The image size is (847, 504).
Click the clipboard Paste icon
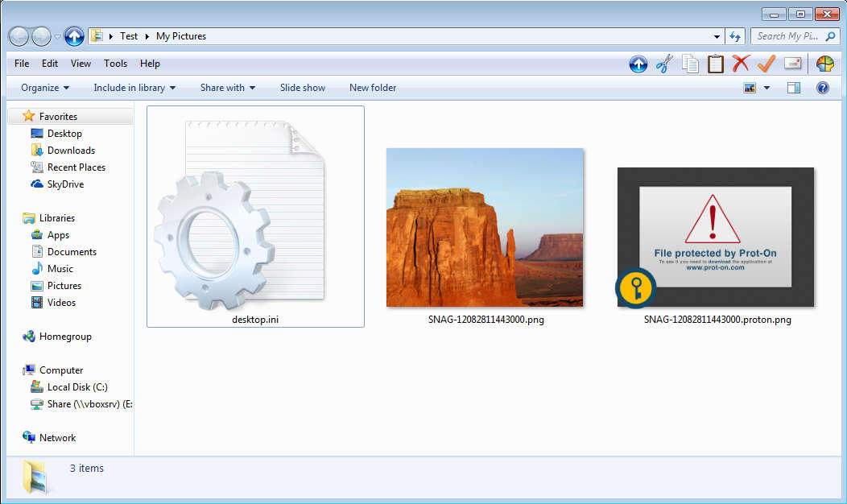pyautogui.click(x=716, y=64)
